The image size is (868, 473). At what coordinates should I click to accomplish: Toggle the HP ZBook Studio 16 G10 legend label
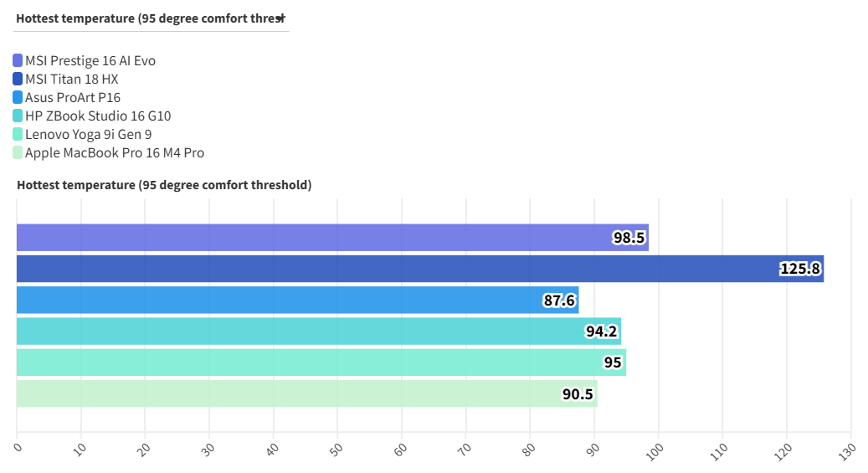[x=98, y=116]
